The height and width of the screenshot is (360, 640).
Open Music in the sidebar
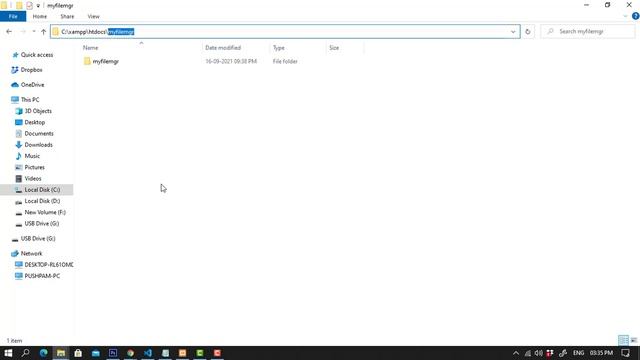click(32, 156)
